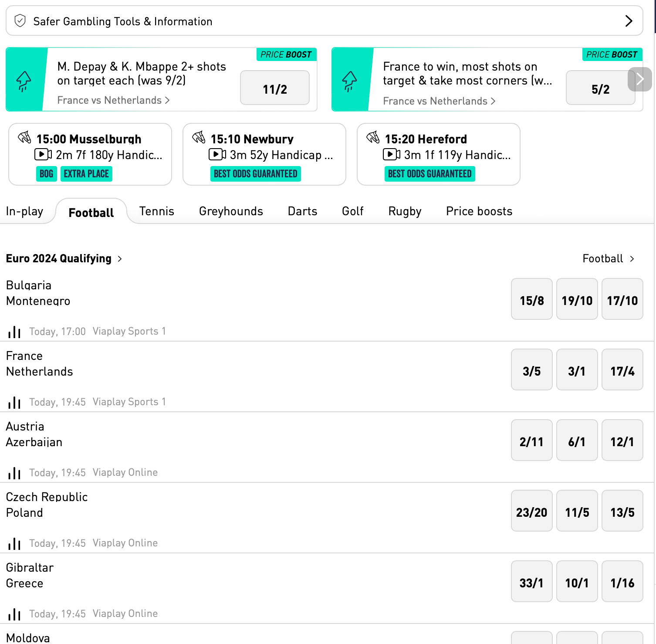Click the Hereford live stream video icon

point(392,154)
